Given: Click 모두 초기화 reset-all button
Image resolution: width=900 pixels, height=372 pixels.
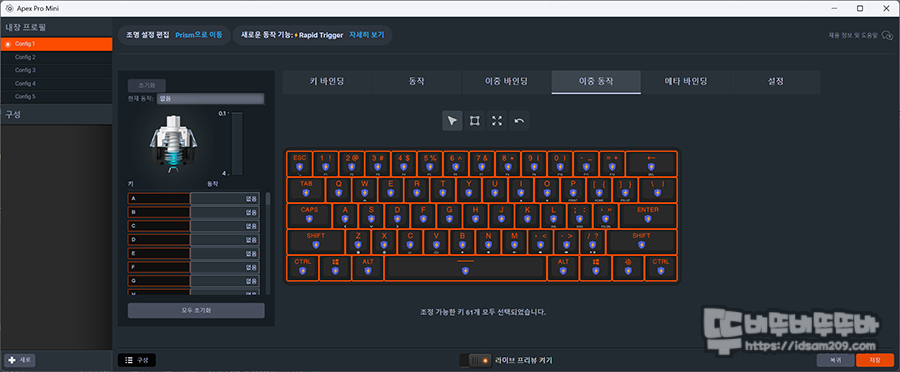Looking at the screenshot, I should (196, 311).
